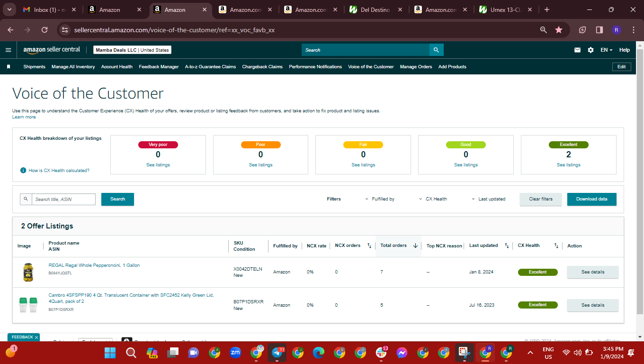Open the Chrome tab search dropdown arrow
Viewport: 644px width, 364px height.
point(9,9)
